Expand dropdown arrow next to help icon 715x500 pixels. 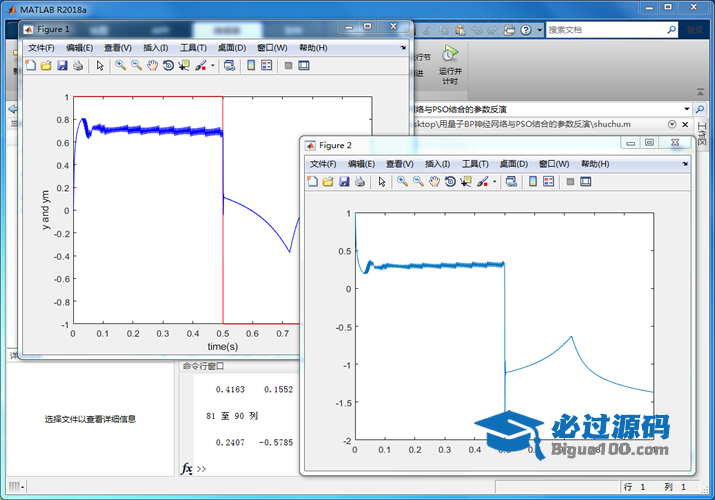(540, 30)
